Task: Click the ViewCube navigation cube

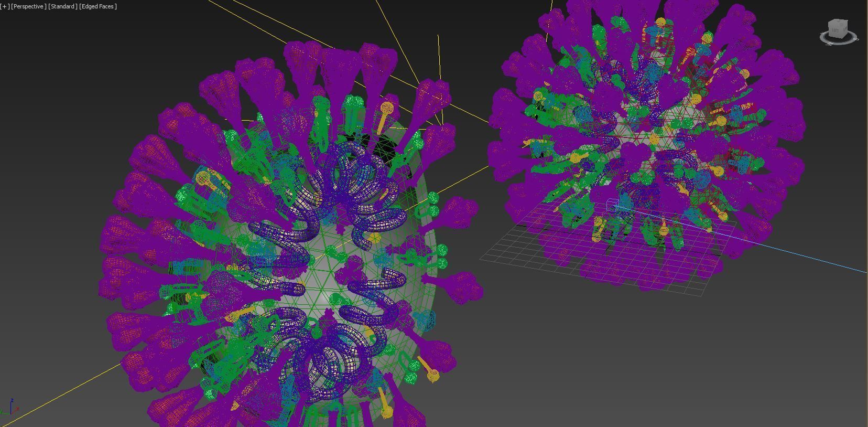Action: pos(838,28)
